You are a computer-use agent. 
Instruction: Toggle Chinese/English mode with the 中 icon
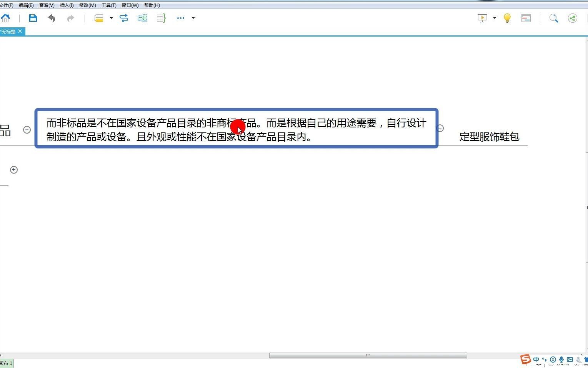536,360
